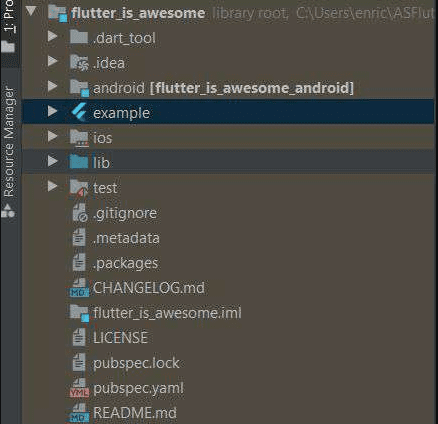Click the Flutter logo icon beside example

pyautogui.click(x=79, y=112)
